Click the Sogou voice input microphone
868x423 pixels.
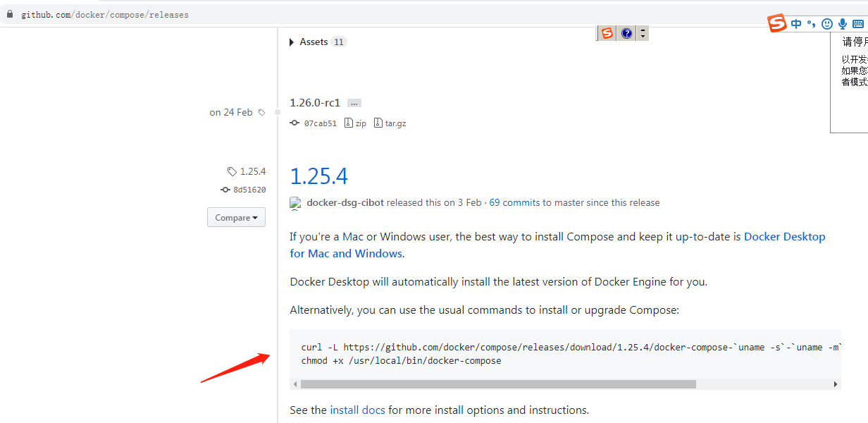[x=843, y=24]
